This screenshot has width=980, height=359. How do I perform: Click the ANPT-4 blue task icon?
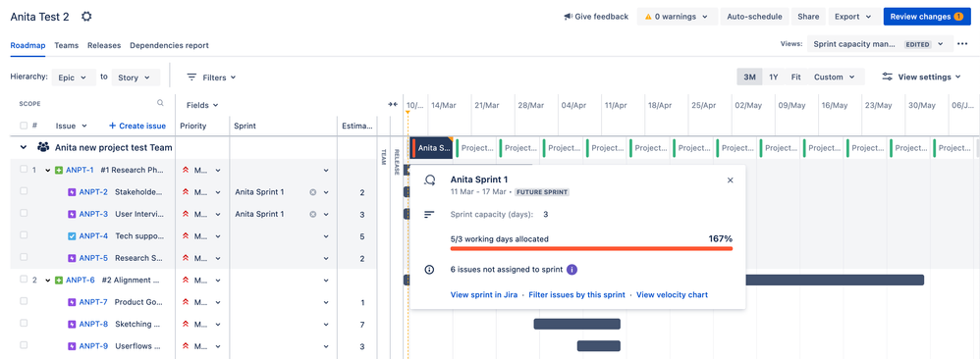(x=72, y=236)
